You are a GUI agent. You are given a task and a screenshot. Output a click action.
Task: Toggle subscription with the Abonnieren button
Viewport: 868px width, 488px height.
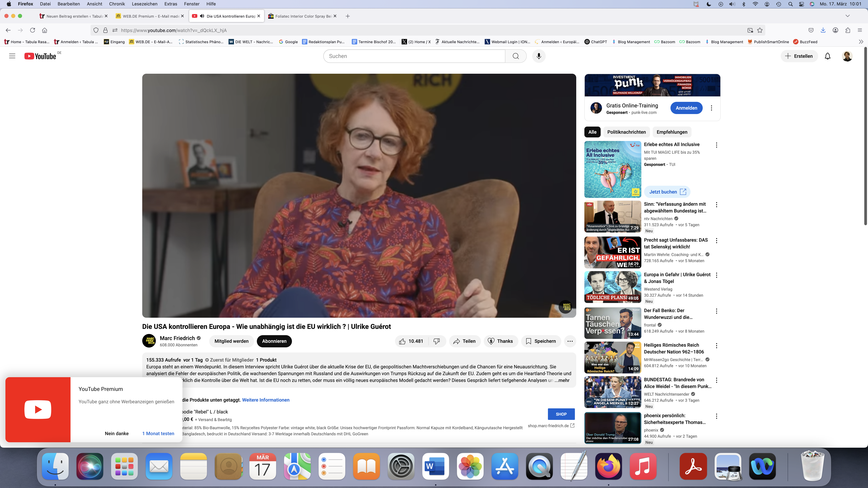274,341
